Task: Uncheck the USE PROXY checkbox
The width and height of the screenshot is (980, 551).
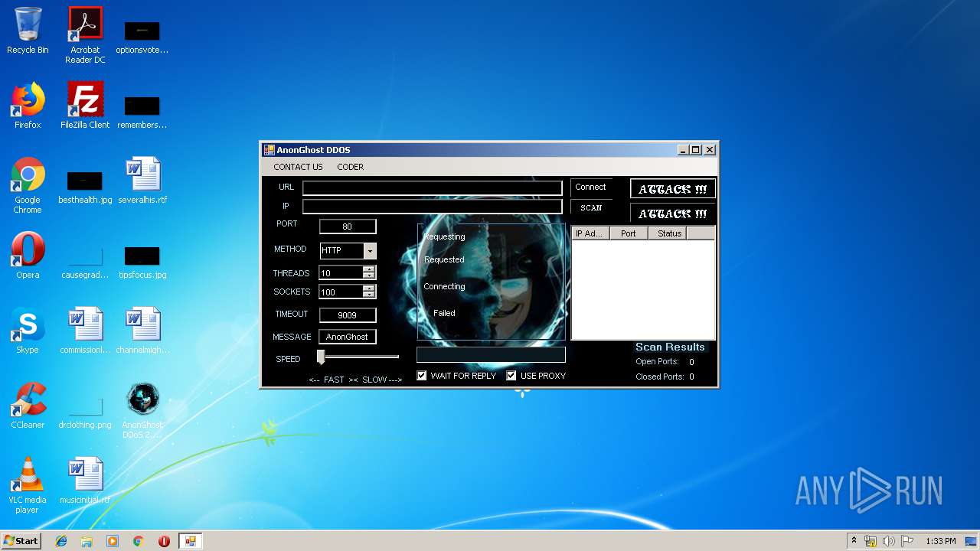Action: [x=511, y=376]
